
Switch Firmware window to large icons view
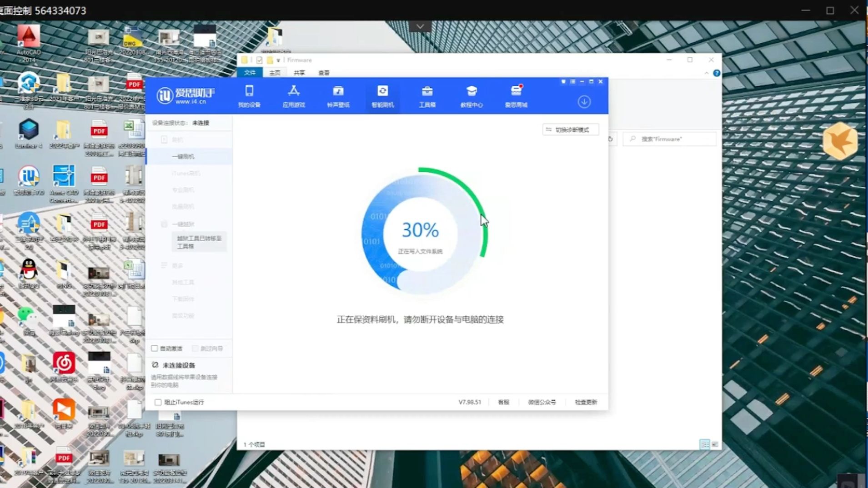click(x=715, y=444)
